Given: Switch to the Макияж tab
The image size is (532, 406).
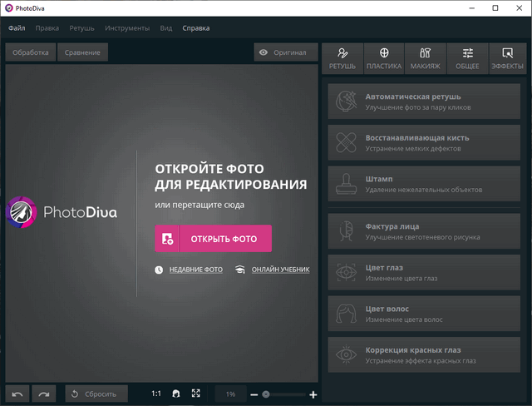Looking at the screenshot, I should [425, 58].
